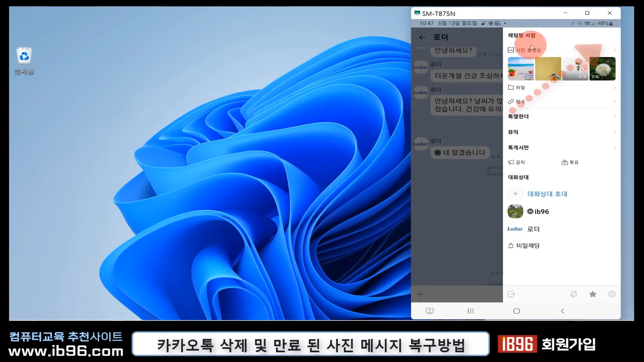This screenshot has width=644, height=362.
Task: Leave the chatroom via exit icon
Action: (x=512, y=294)
